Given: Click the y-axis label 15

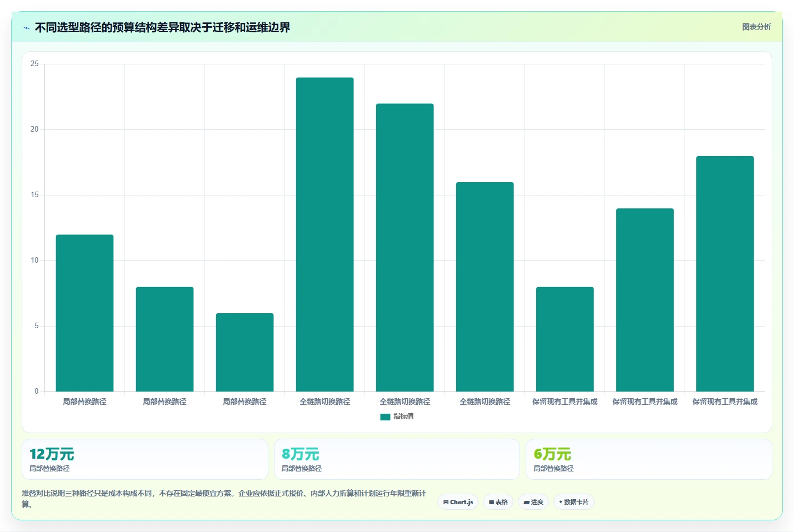Looking at the screenshot, I should click(34, 195).
